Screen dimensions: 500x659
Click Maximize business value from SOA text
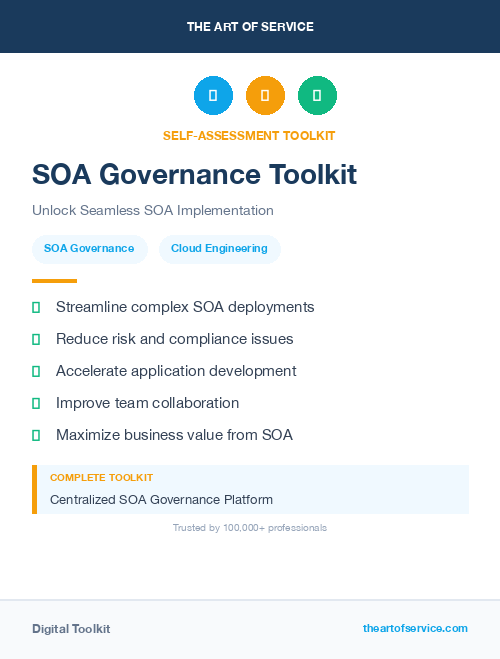(174, 435)
